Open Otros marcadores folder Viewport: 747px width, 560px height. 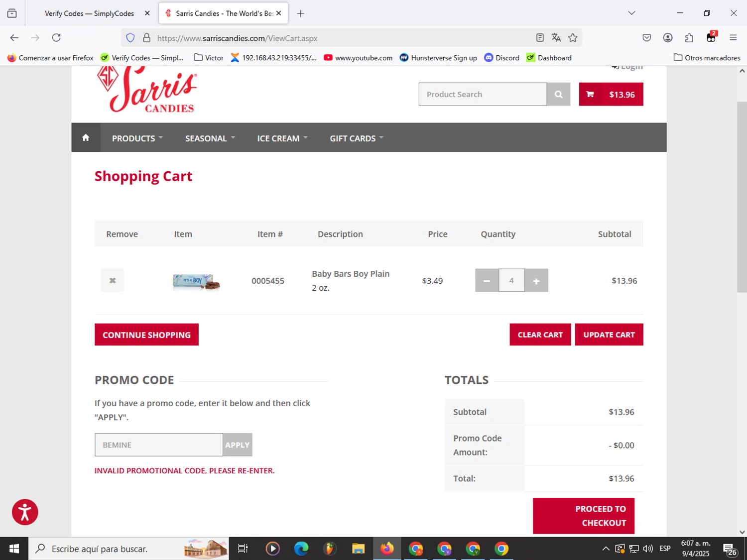click(707, 58)
